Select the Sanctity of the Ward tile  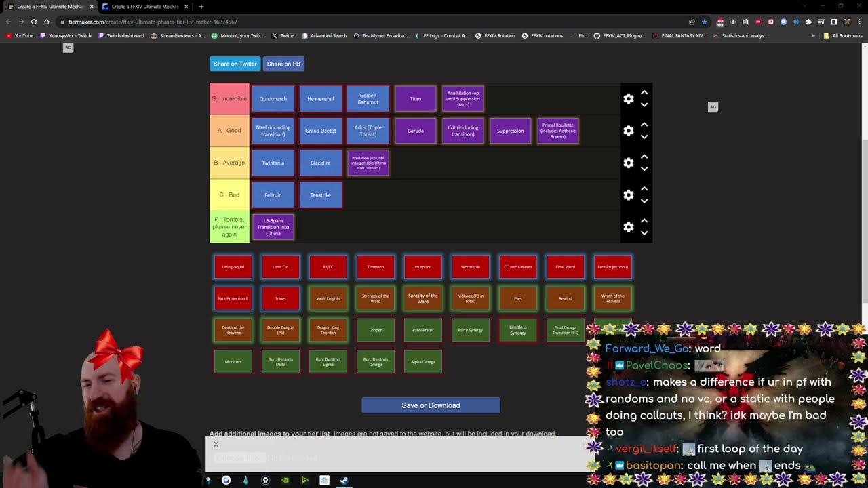pos(423,298)
